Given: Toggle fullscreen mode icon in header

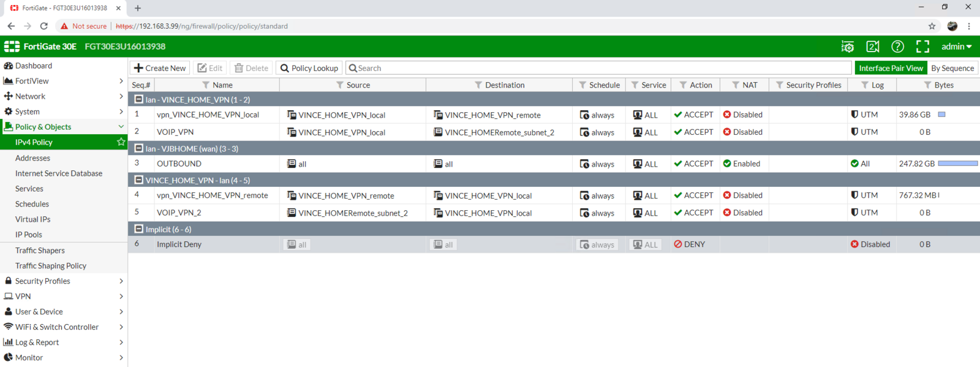Looking at the screenshot, I should 922,47.
